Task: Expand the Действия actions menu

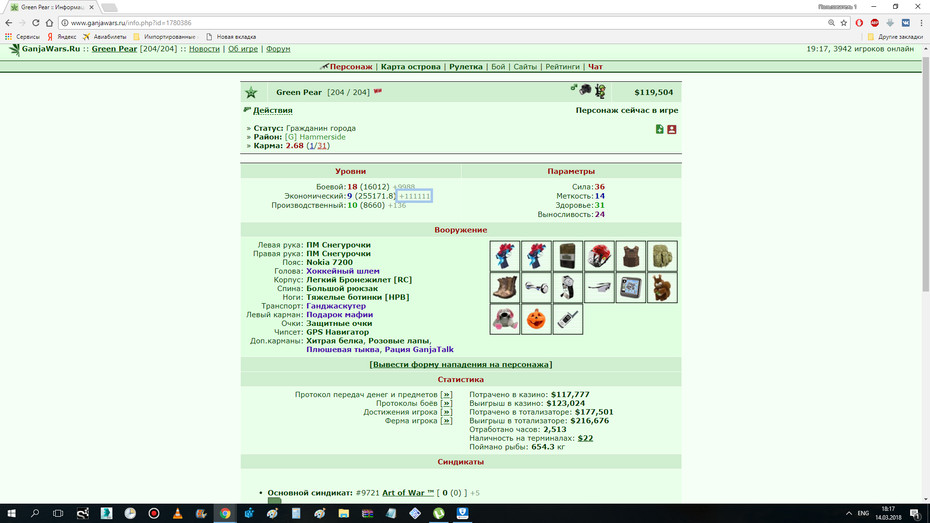Action: pos(273,110)
